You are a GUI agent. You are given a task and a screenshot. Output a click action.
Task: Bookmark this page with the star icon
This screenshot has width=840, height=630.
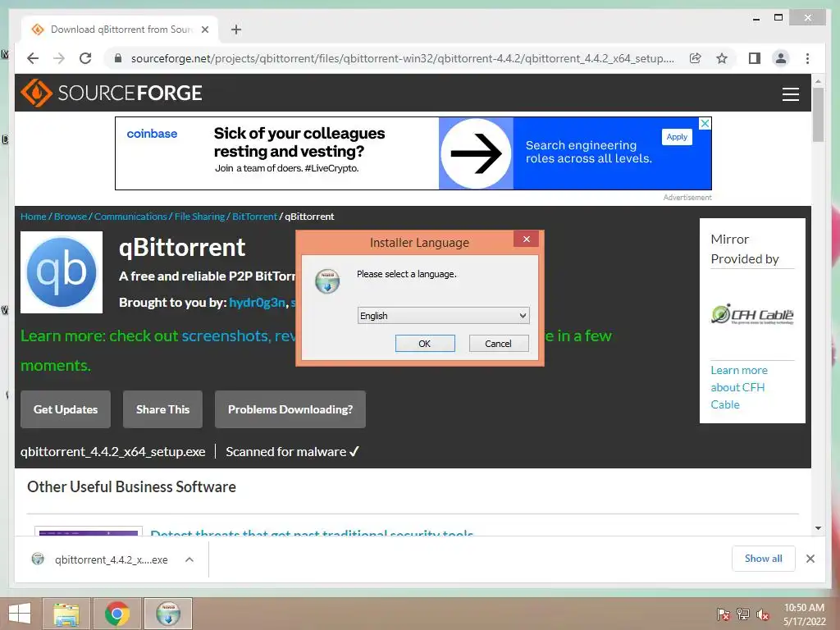click(722, 58)
